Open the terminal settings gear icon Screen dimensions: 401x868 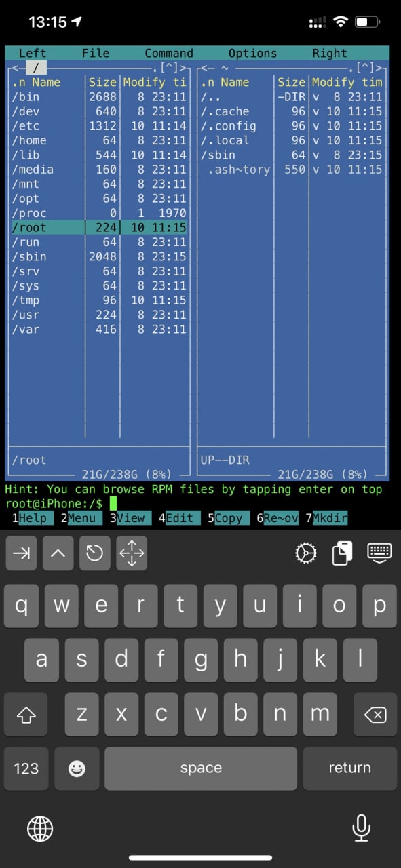coord(306,553)
